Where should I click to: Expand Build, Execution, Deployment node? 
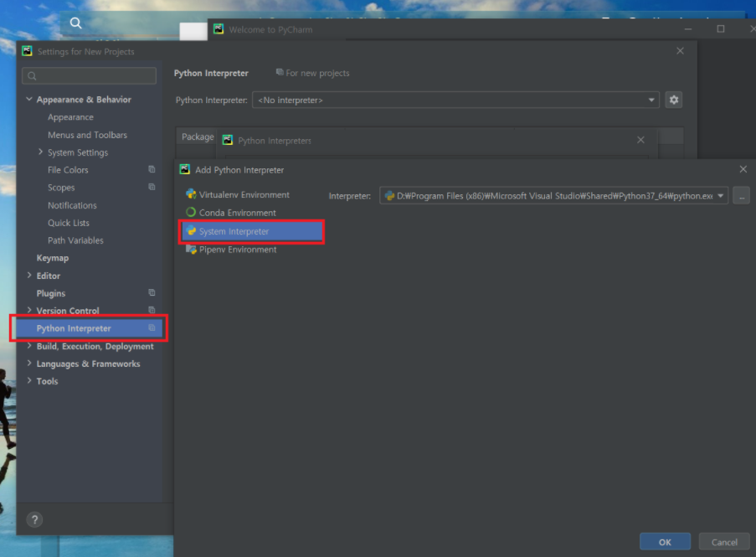(29, 346)
